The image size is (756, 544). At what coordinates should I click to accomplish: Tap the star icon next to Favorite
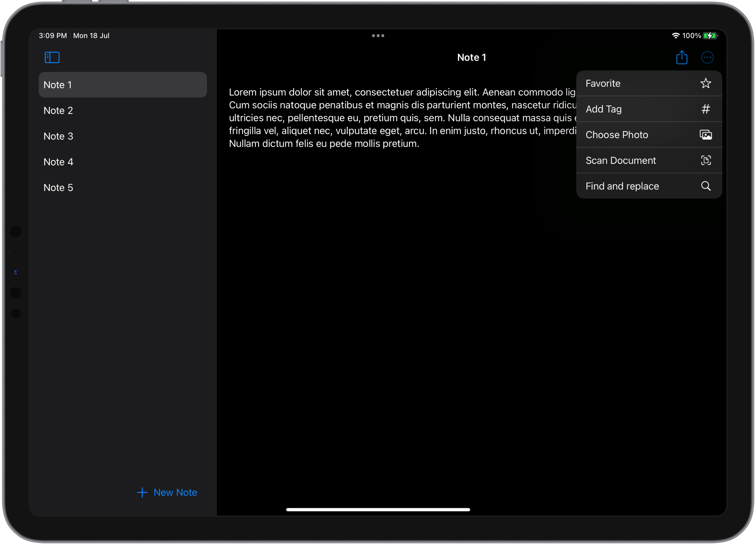click(x=706, y=83)
